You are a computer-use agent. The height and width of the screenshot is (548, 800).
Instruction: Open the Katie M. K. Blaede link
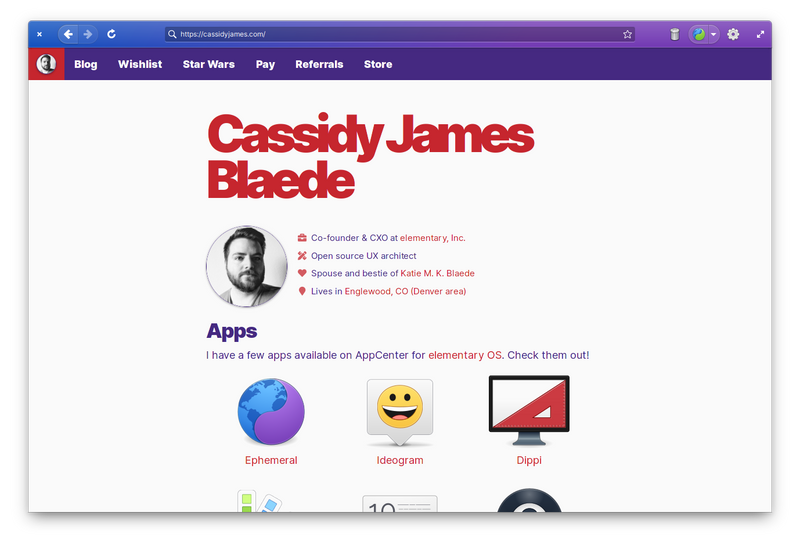click(x=437, y=273)
